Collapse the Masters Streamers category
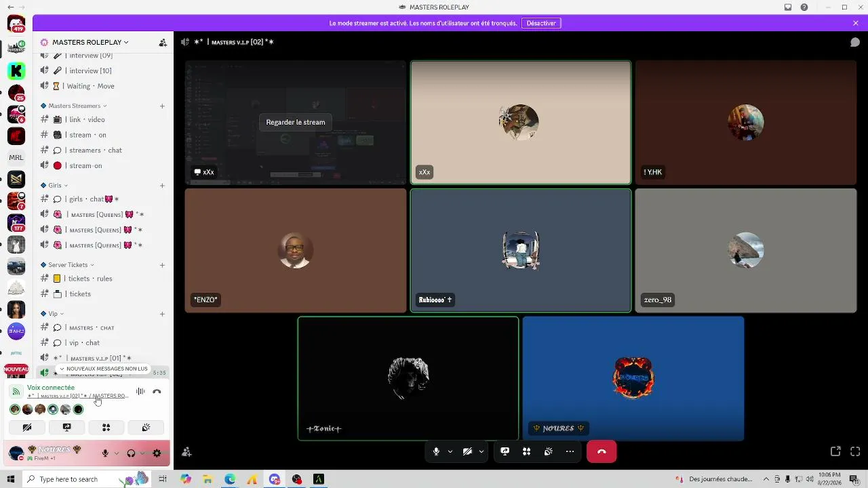 (x=74, y=106)
